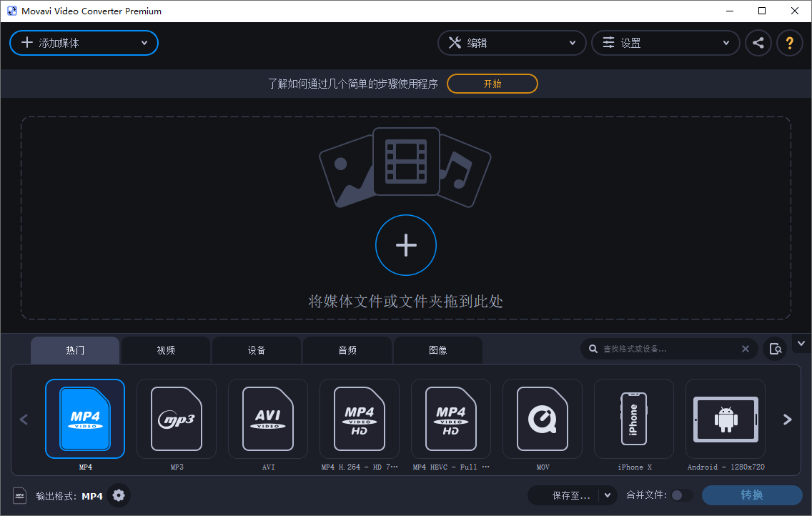Click the 开始 tutorial button
812x516 pixels.
coord(492,84)
